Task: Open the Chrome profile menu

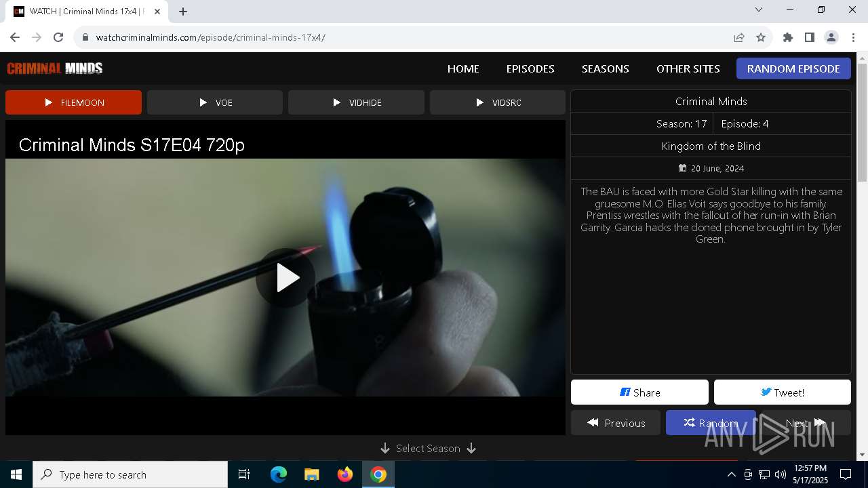Action: (831, 37)
